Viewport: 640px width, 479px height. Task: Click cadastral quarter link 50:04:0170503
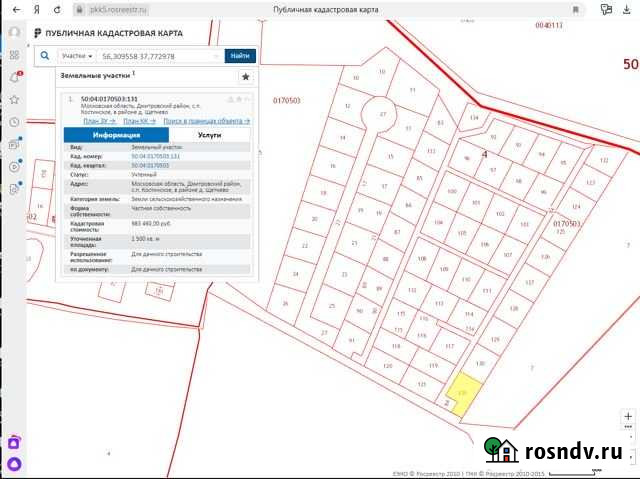point(150,165)
